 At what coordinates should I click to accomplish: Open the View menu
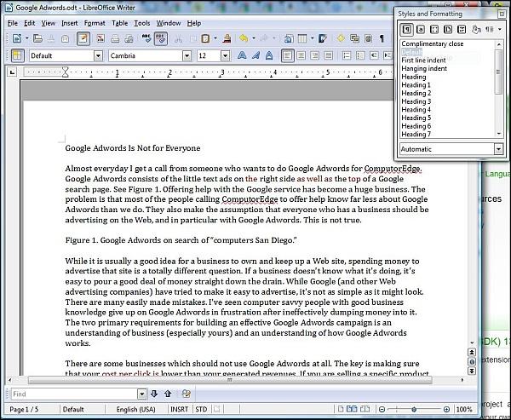click(x=48, y=23)
